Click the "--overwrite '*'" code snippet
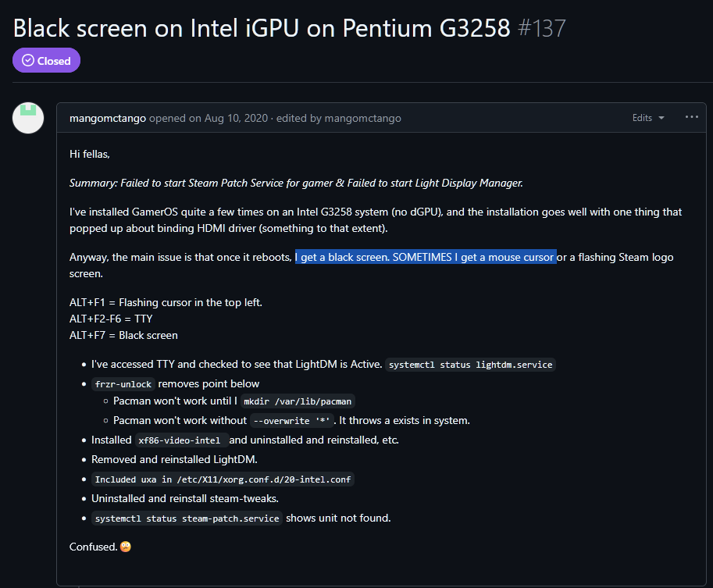This screenshot has width=713, height=588. (292, 421)
